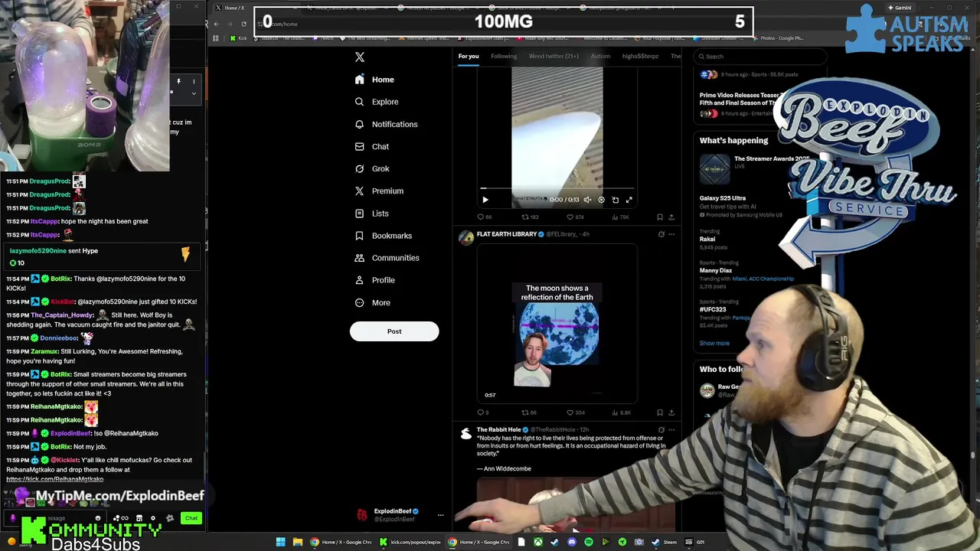Viewport: 980px width, 551px height.
Task: Open the Explore search section
Action: point(377,102)
